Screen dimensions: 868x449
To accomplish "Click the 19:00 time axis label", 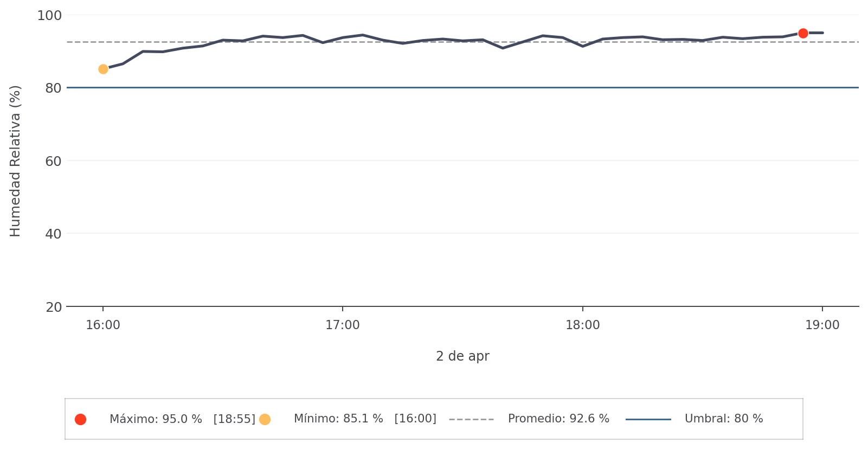I will pyautogui.click(x=822, y=325).
